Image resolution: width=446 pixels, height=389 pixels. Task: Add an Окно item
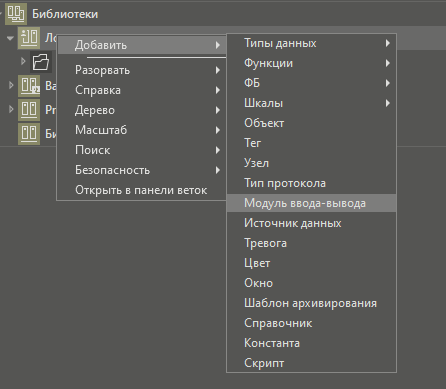click(311, 283)
